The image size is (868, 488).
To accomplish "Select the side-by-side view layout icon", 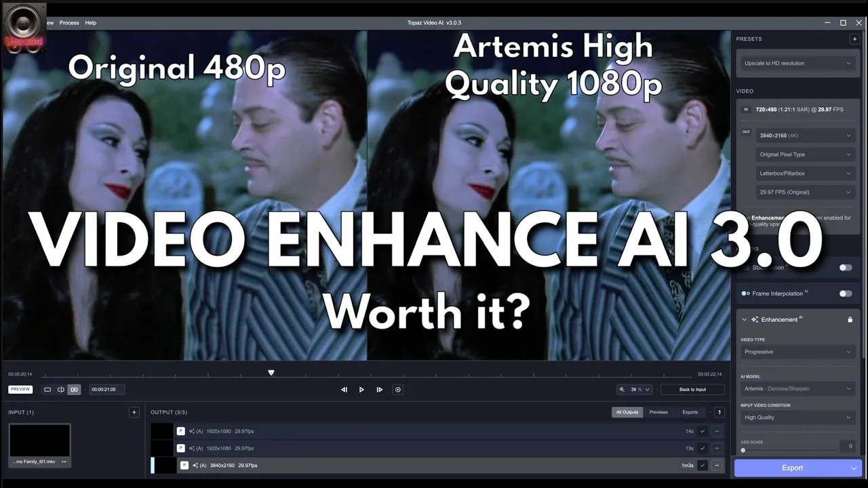I will [x=74, y=390].
